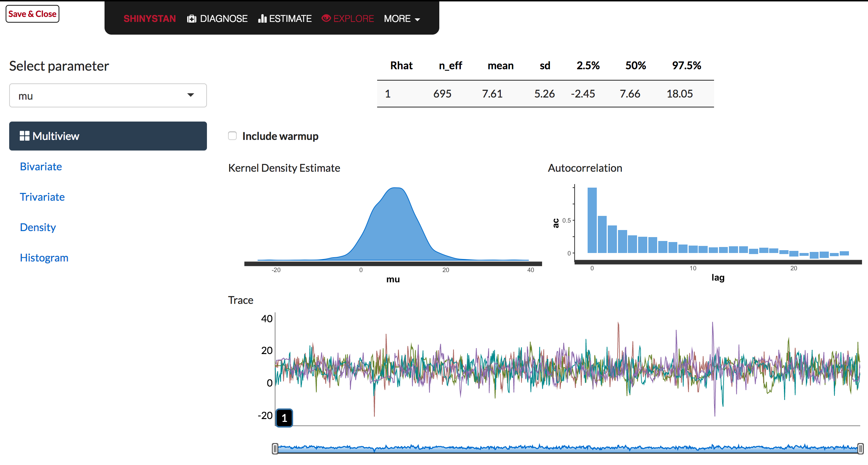Go to SHINYSTAN home link

[150, 19]
